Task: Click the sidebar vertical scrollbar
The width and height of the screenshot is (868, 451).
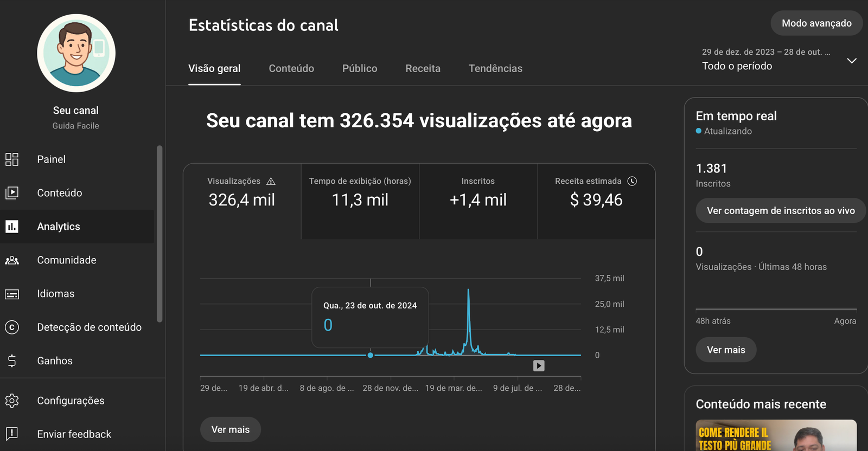Action: coord(159,233)
